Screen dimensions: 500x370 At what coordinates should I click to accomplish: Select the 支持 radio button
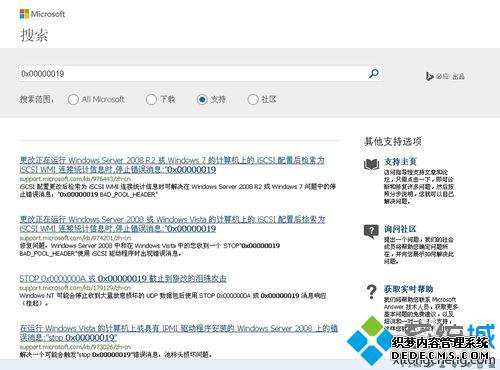(x=202, y=99)
